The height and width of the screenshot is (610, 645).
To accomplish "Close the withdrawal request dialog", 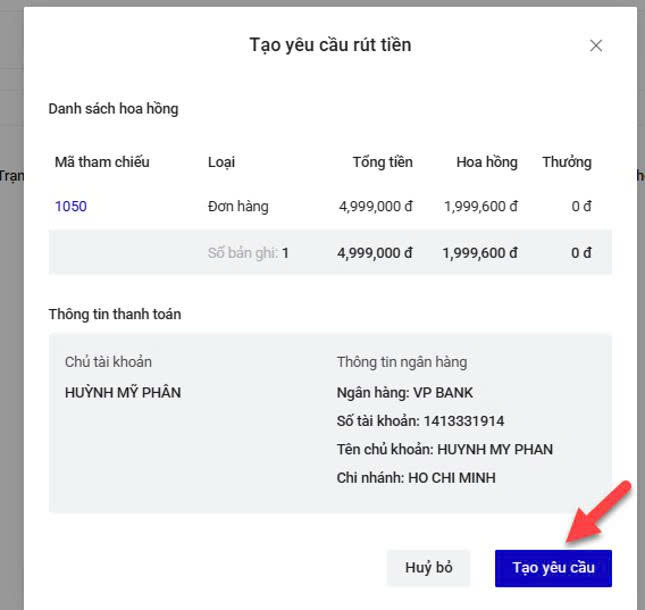I will coord(596,46).
